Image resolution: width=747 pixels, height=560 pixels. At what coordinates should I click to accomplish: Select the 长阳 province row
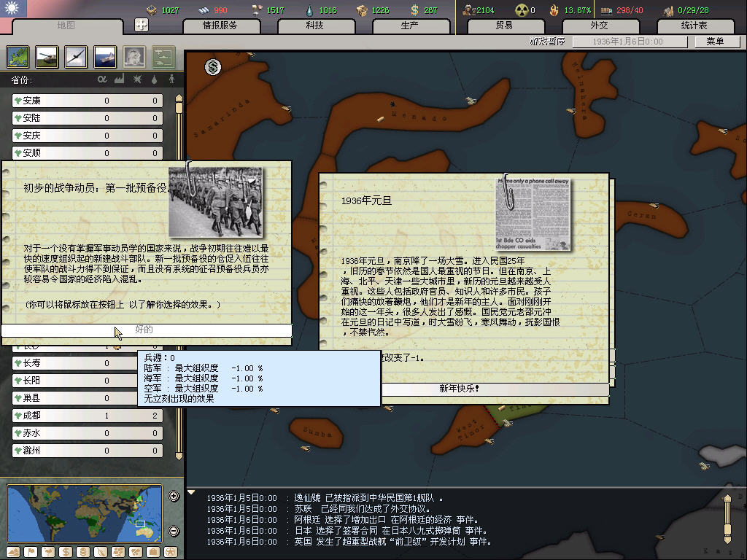[x=75, y=381]
